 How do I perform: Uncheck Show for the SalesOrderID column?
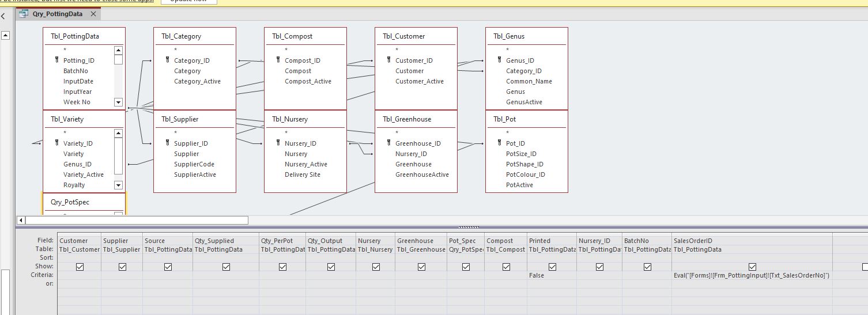point(752,267)
